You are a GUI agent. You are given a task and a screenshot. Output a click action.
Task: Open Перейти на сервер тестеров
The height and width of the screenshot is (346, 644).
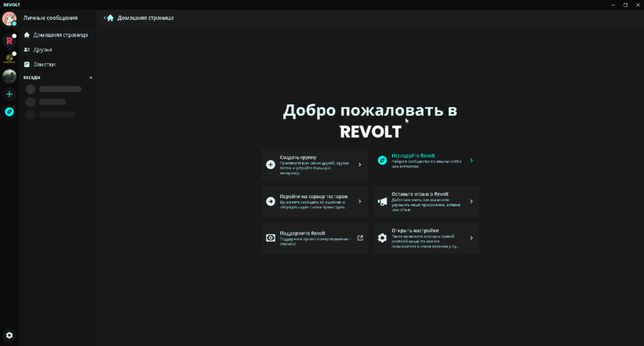pyautogui.click(x=314, y=201)
